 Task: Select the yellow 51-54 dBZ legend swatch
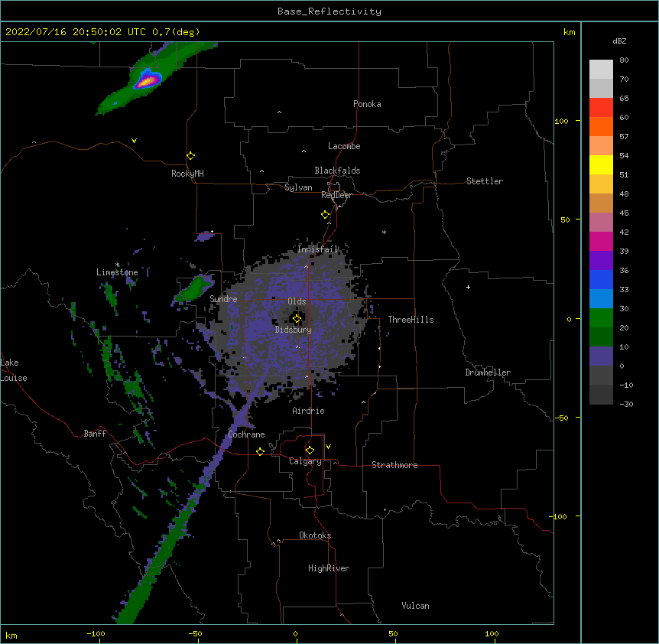[601, 164]
